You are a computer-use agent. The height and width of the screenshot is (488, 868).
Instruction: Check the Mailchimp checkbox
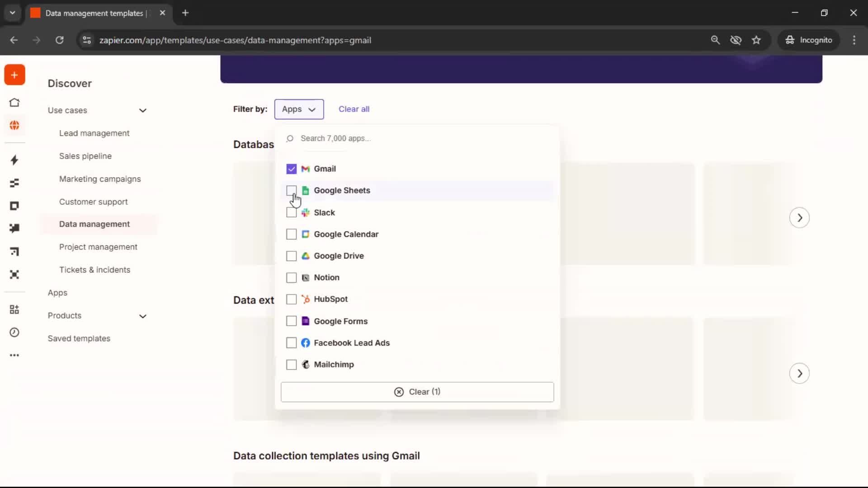click(x=292, y=365)
